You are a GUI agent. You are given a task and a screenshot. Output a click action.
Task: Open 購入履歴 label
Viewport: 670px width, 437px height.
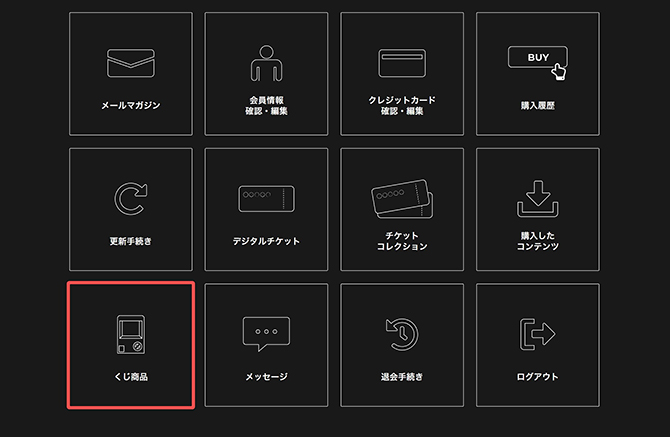(x=538, y=105)
